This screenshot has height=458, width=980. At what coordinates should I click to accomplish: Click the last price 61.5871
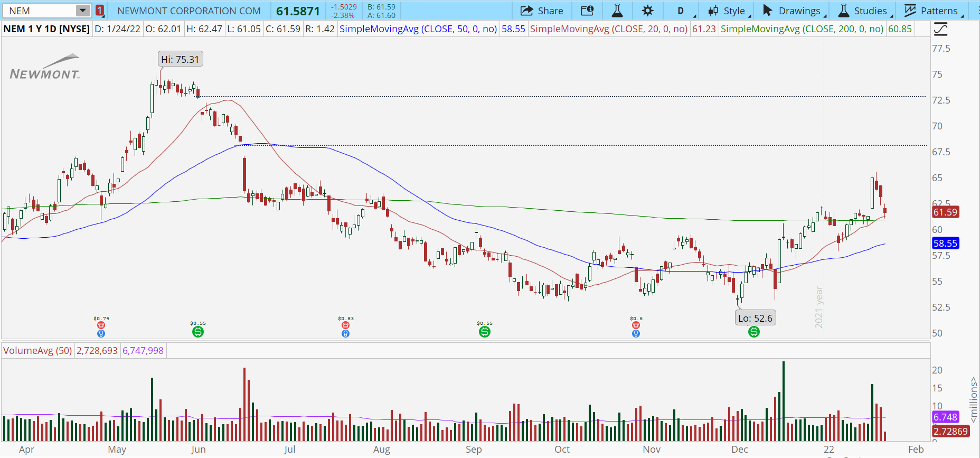tap(298, 11)
